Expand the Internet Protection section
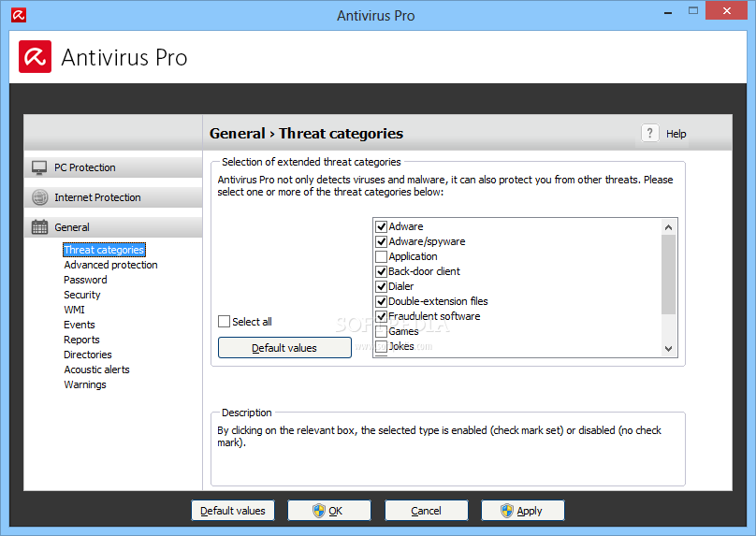The width and height of the screenshot is (756, 536). (x=113, y=197)
